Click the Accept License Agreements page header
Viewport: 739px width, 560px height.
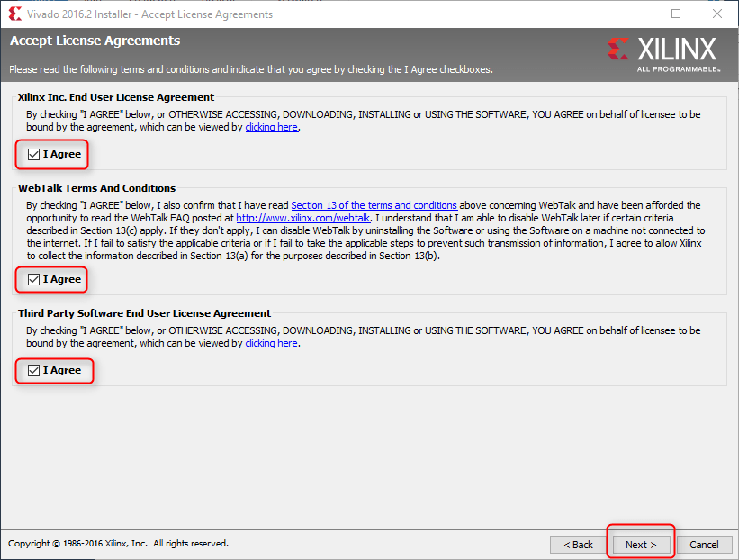tap(95, 41)
